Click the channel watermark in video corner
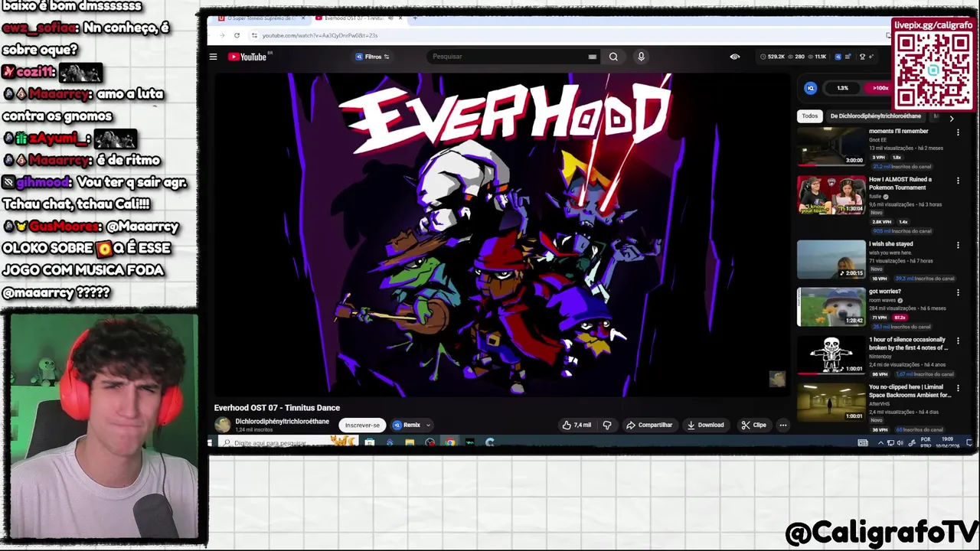 point(777,379)
